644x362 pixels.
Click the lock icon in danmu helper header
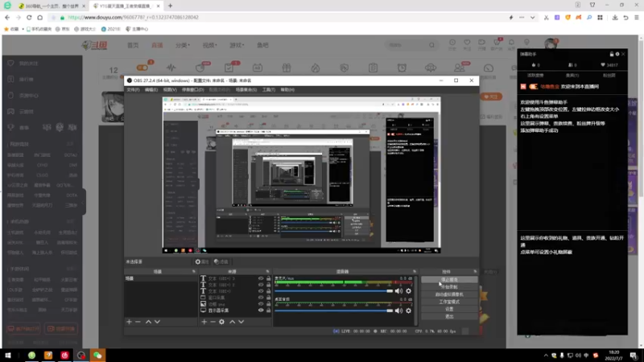612,54
